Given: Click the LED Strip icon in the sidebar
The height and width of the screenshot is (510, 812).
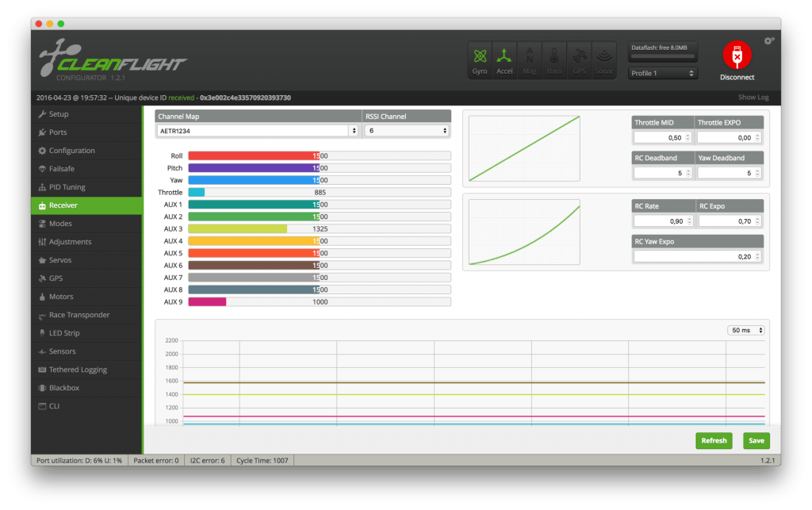Looking at the screenshot, I should click(42, 333).
